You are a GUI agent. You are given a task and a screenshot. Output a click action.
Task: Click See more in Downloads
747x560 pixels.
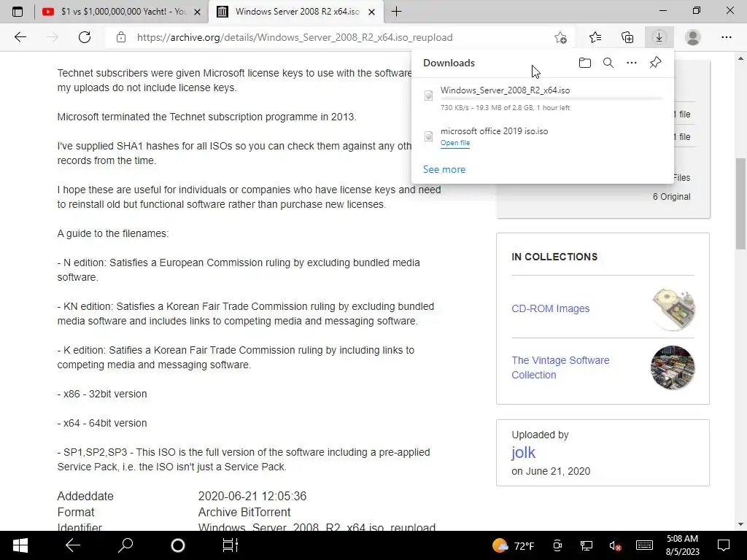444,169
